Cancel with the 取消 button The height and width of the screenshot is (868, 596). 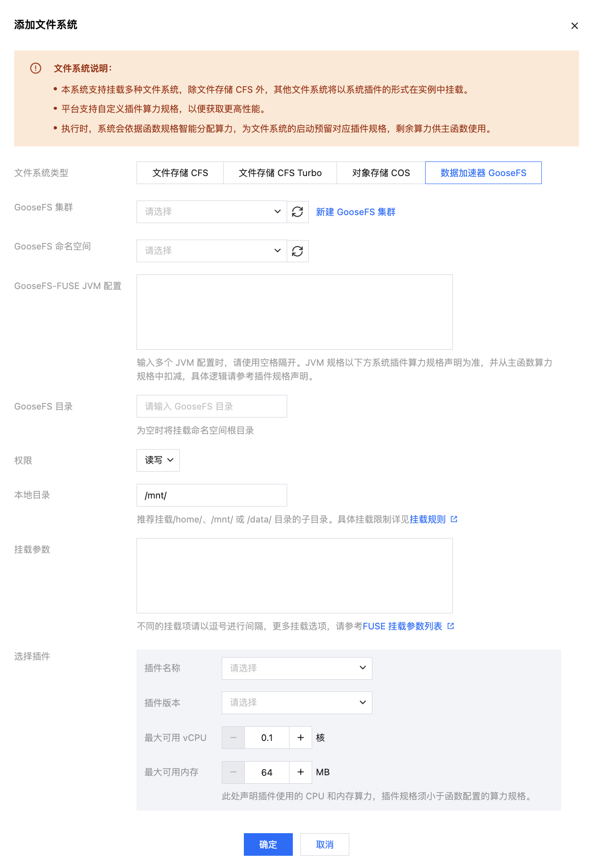coord(325,844)
